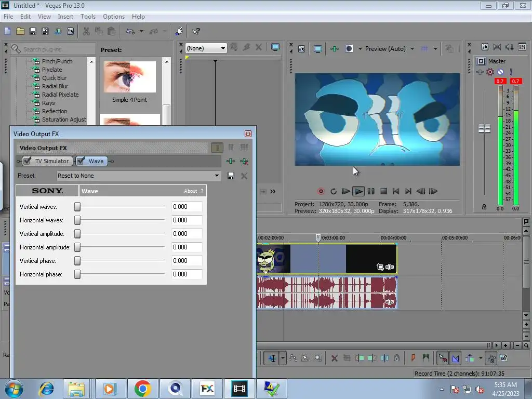Image resolution: width=532 pixels, height=399 pixels.
Task: Toggle Enable Snapping button
Action: (x=443, y=358)
